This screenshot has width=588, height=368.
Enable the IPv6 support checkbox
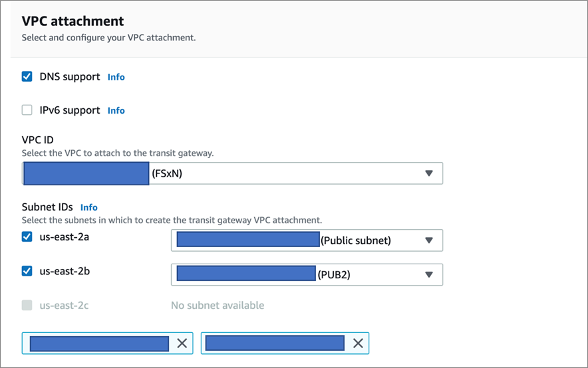[27, 110]
